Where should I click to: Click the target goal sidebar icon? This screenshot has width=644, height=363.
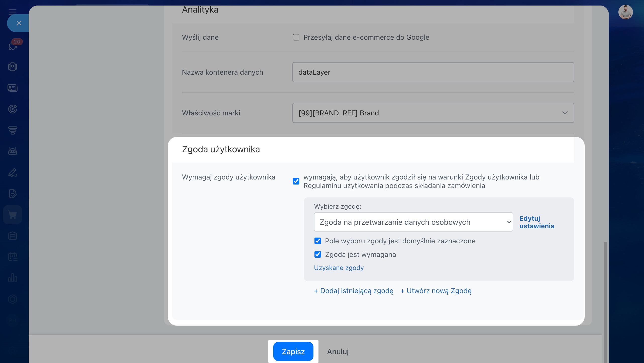pyautogui.click(x=13, y=109)
